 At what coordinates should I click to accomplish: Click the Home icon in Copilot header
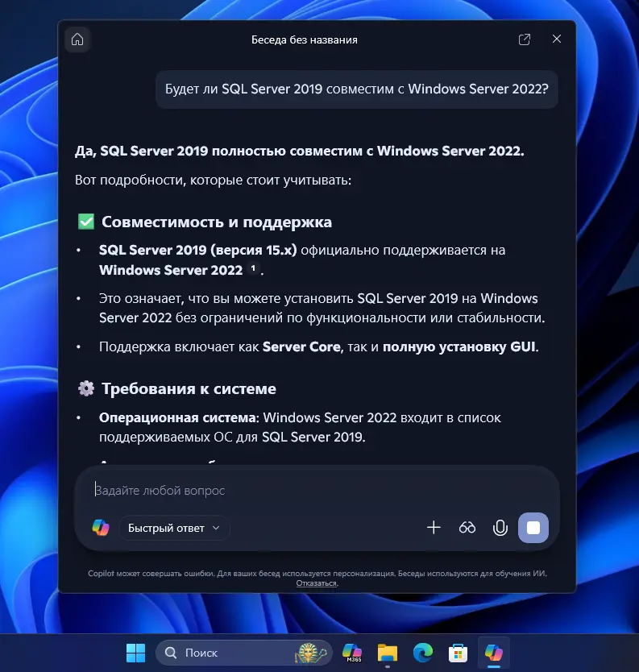pos(77,39)
